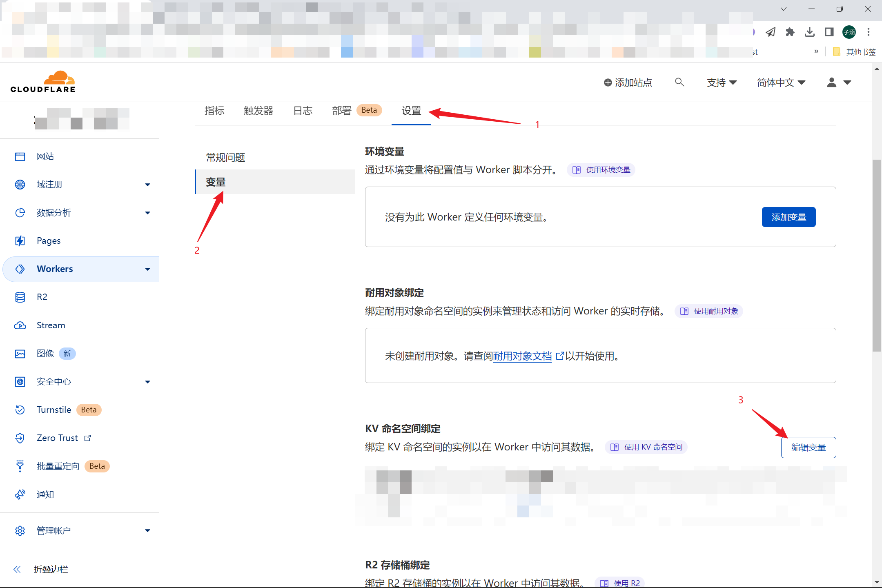Open the user account profile icon
The image size is (882, 588).
click(832, 82)
